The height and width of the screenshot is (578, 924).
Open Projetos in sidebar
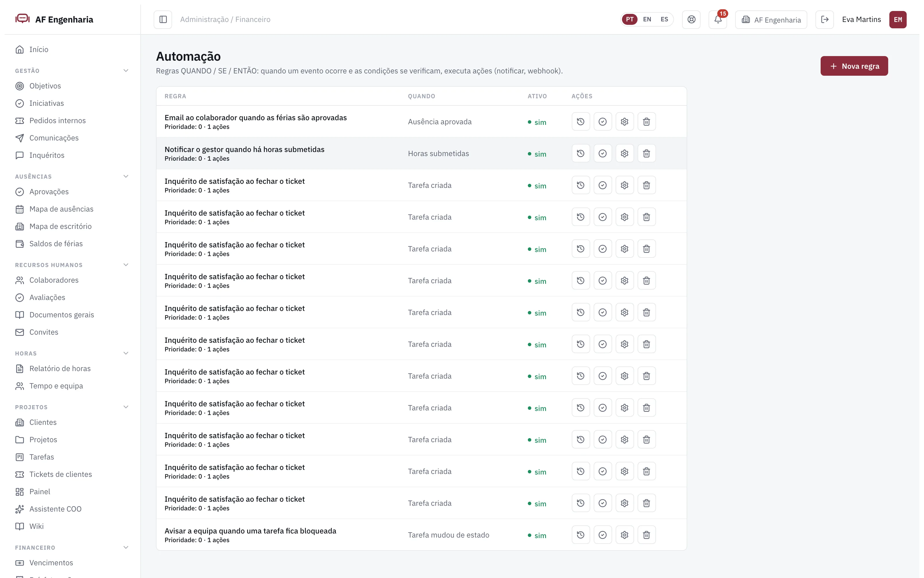point(72,440)
